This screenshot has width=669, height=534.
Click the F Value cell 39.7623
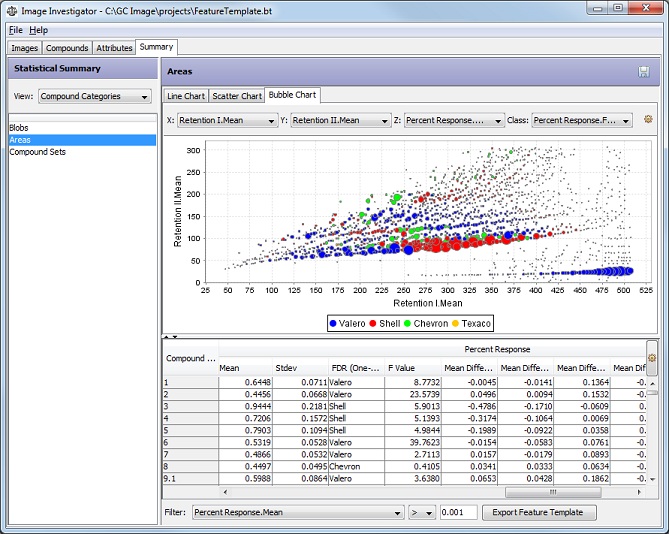click(413, 443)
